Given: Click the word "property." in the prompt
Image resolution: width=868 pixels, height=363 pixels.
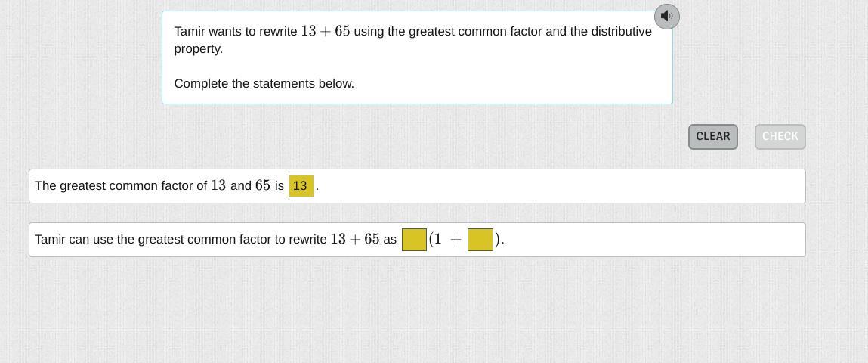Looking at the screenshot, I should [198, 48].
